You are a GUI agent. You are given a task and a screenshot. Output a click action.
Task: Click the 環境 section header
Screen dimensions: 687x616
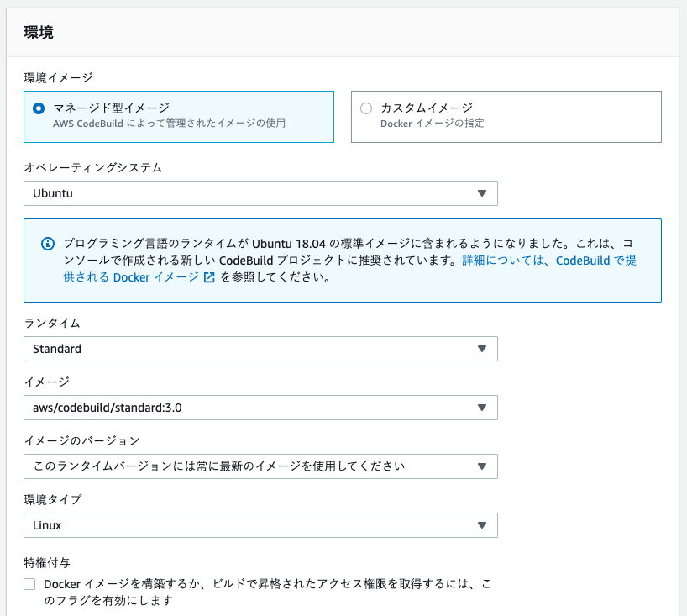[32, 32]
